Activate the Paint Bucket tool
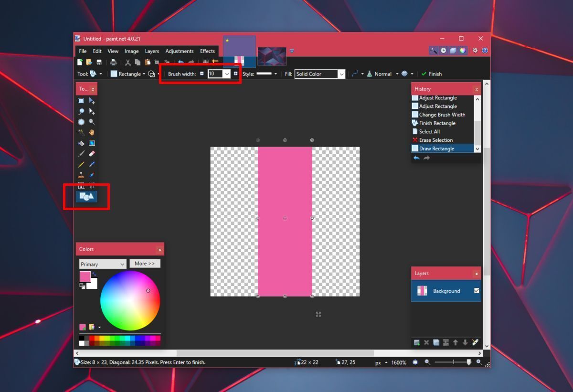The width and height of the screenshot is (573, 392). 81,143
